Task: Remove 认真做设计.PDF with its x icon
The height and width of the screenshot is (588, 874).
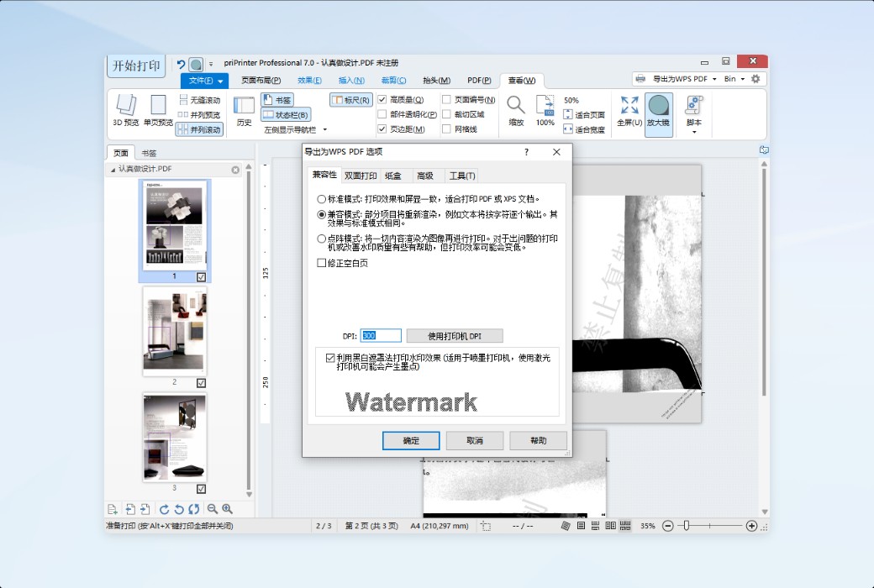Action: 235,170
